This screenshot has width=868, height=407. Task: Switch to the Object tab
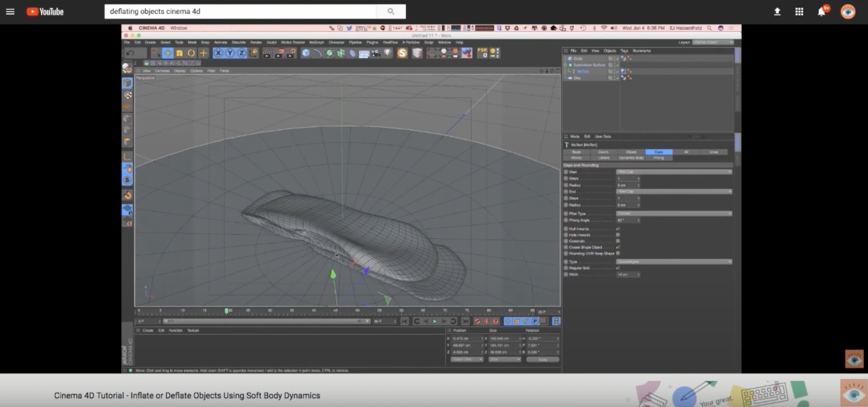pyautogui.click(x=631, y=152)
